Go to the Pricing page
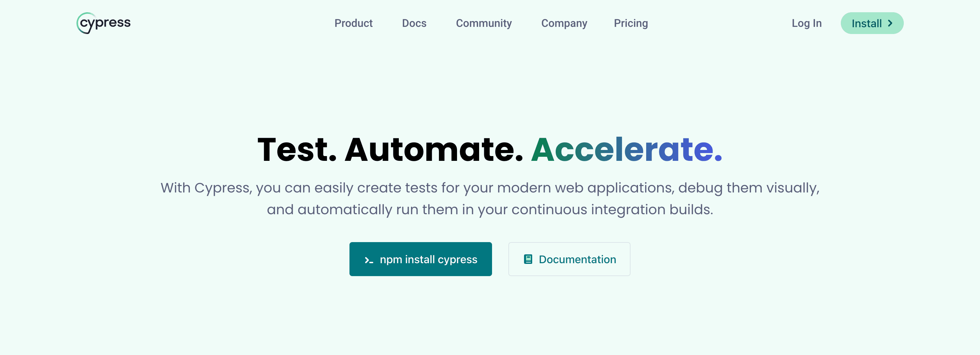The width and height of the screenshot is (980, 355). tap(631, 23)
